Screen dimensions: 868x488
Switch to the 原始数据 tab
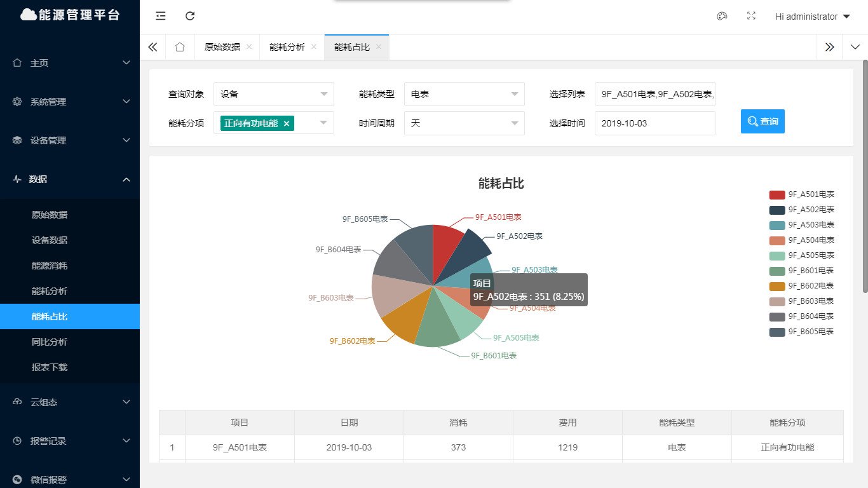click(222, 47)
